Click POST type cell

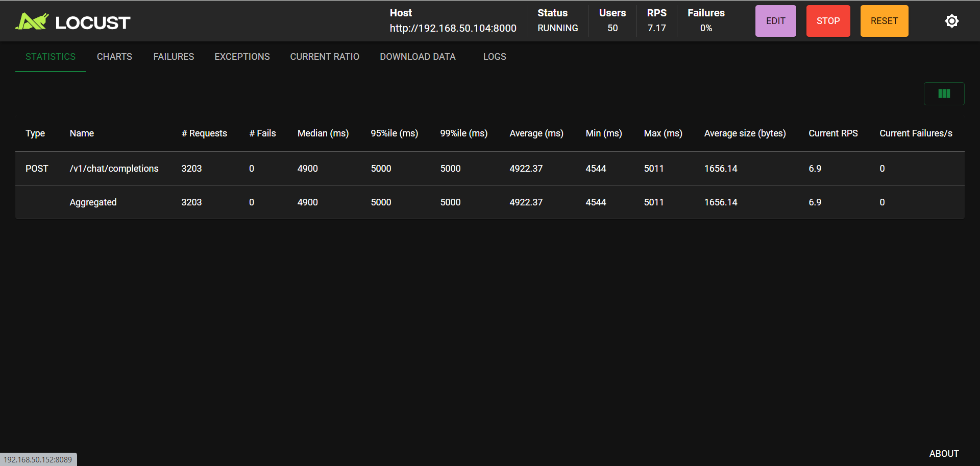tap(37, 169)
